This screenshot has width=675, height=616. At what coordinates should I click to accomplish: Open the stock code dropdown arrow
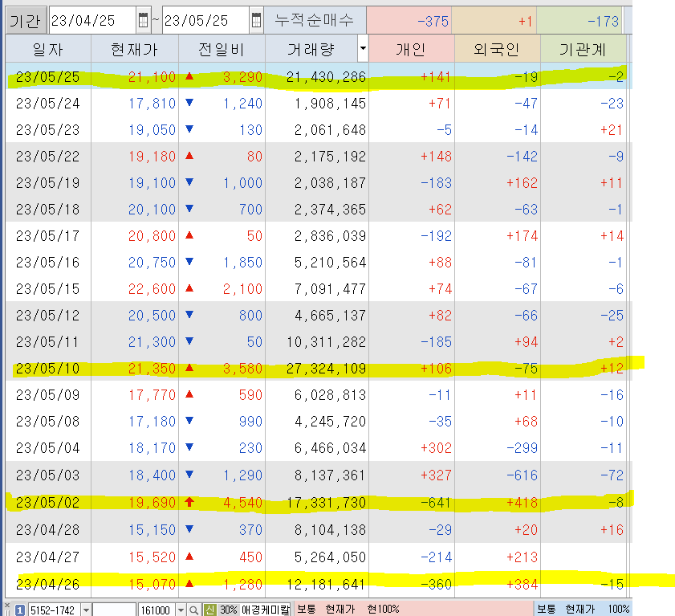click(x=181, y=610)
